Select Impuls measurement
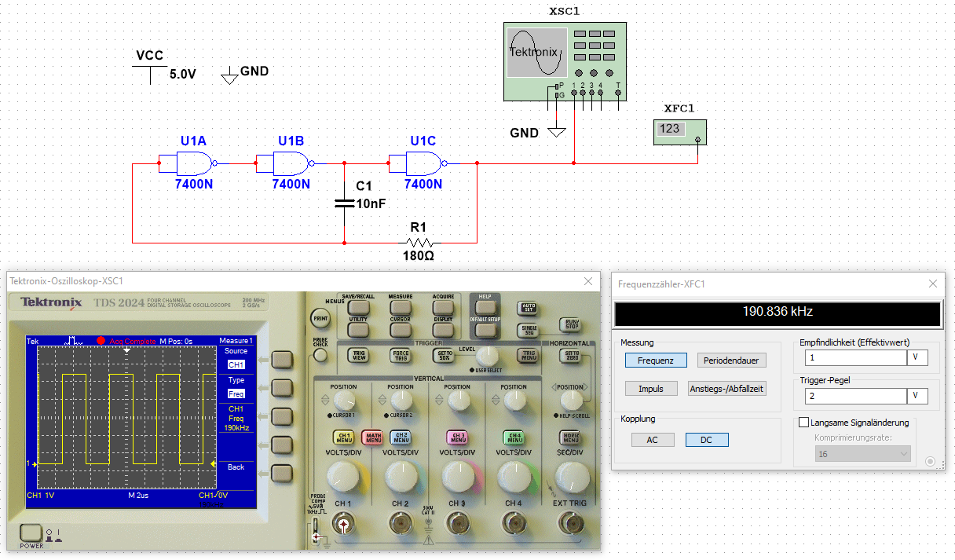955x560 pixels. pos(651,388)
